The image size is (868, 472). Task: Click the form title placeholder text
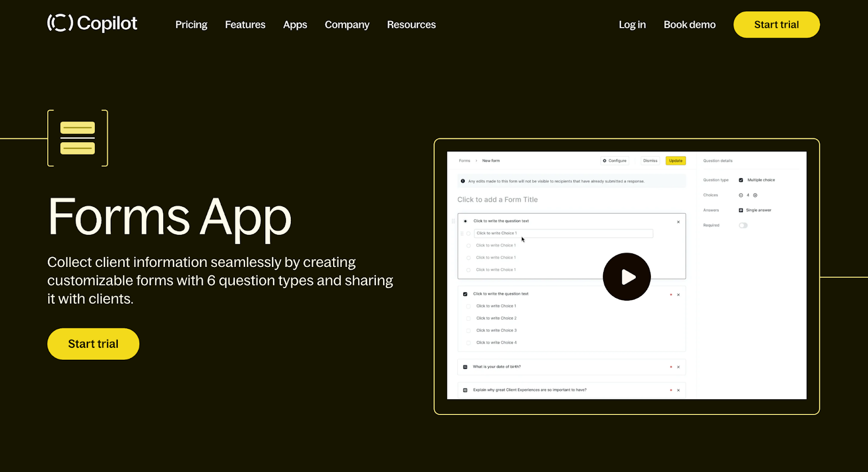(497, 200)
